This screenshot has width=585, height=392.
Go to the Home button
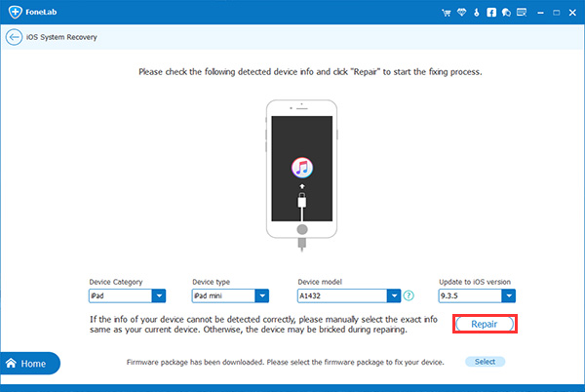pos(30,364)
